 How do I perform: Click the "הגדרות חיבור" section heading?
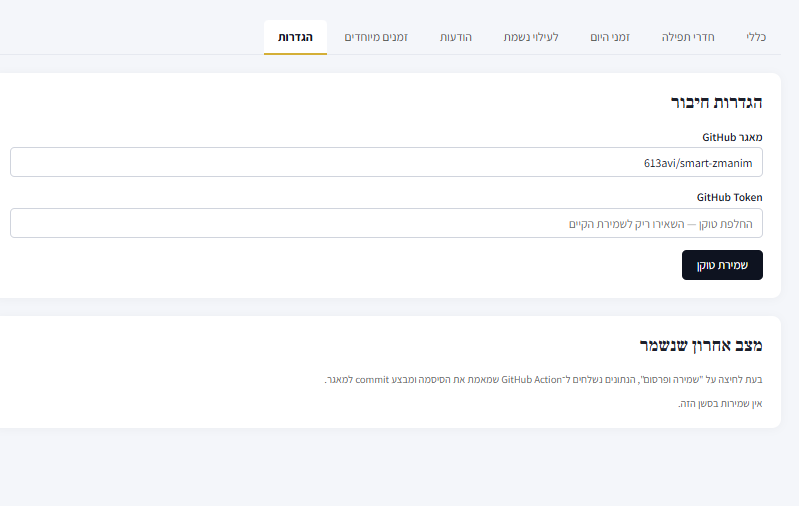click(716, 102)
